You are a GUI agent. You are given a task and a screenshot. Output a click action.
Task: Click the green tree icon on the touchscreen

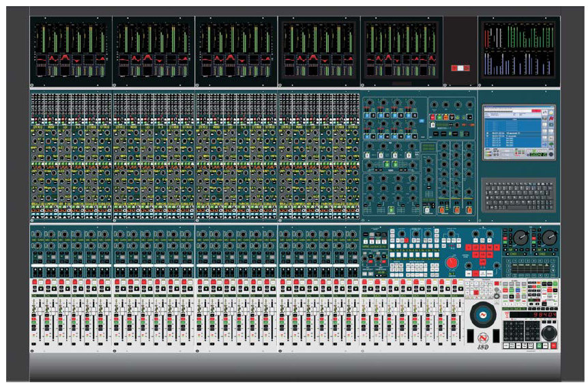(x=551, y=145)
